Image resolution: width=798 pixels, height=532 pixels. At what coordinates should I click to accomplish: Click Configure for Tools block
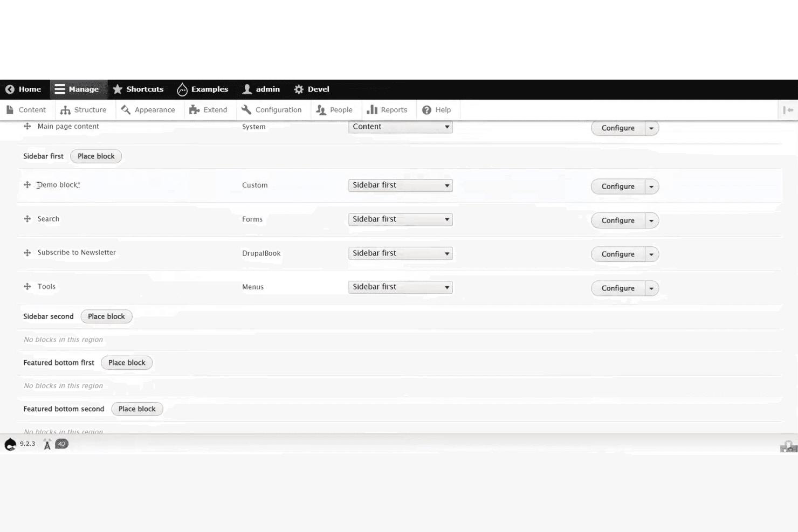click(x=618, y=288)
